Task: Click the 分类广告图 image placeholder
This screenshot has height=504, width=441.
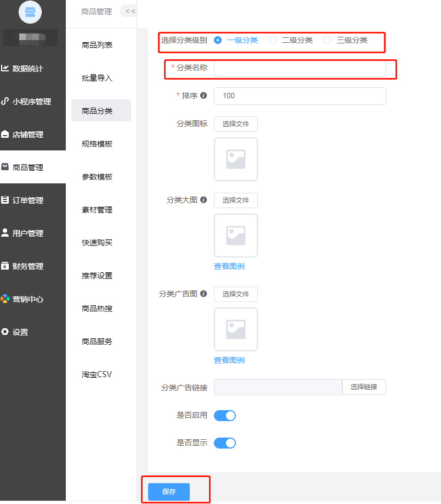Action: pyautogui.click(x=236, y=329)
